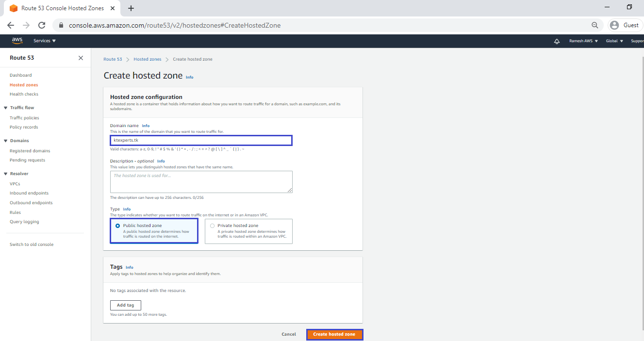Click Create hosted zone button
The width and height of the screenshot is (644, 341).
334,334
